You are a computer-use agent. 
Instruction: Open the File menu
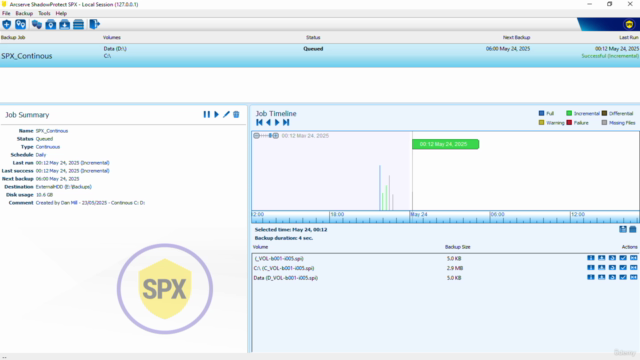click(x=6, y=13)
